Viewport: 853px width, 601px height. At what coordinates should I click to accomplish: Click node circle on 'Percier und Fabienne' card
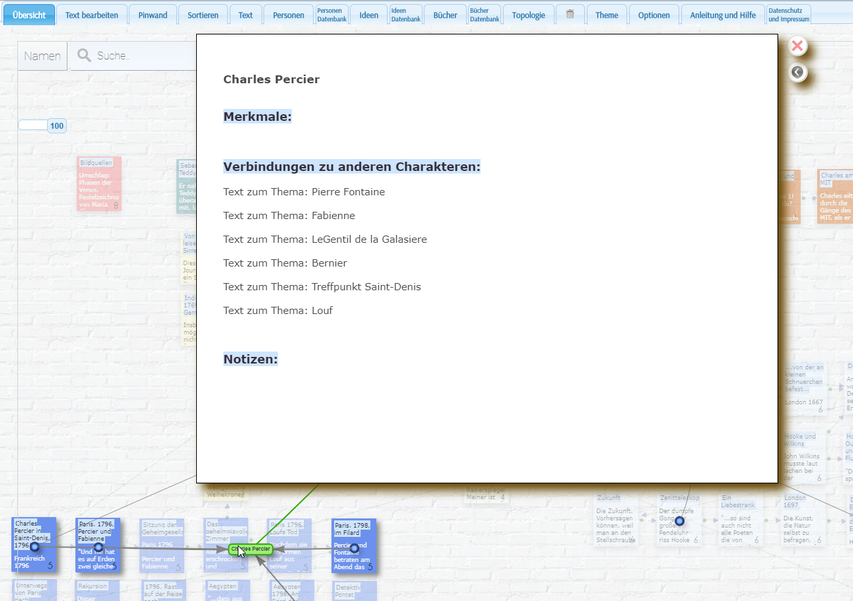point(98,547)
